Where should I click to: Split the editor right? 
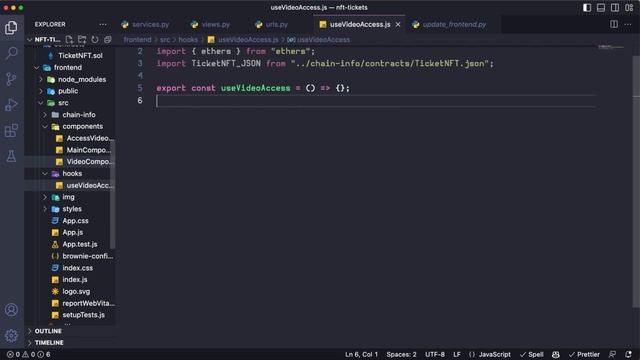click(x=614, y=24)
